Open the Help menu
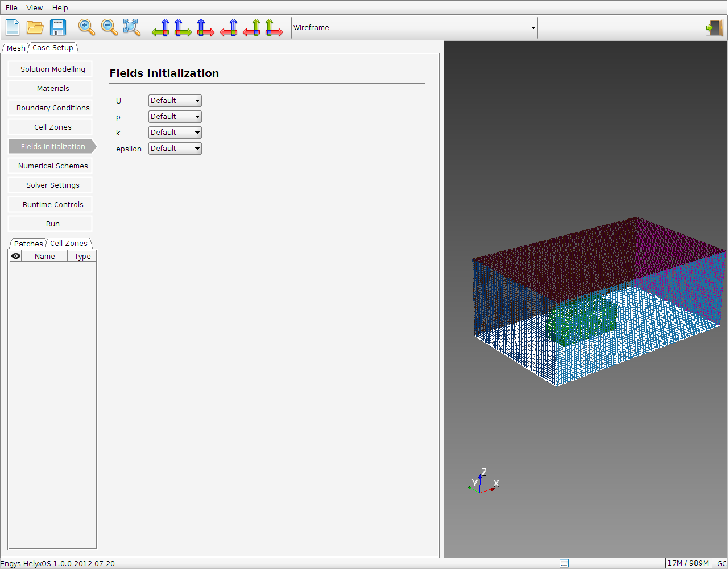This screenshot has width=728, height=569. (60, 7)
